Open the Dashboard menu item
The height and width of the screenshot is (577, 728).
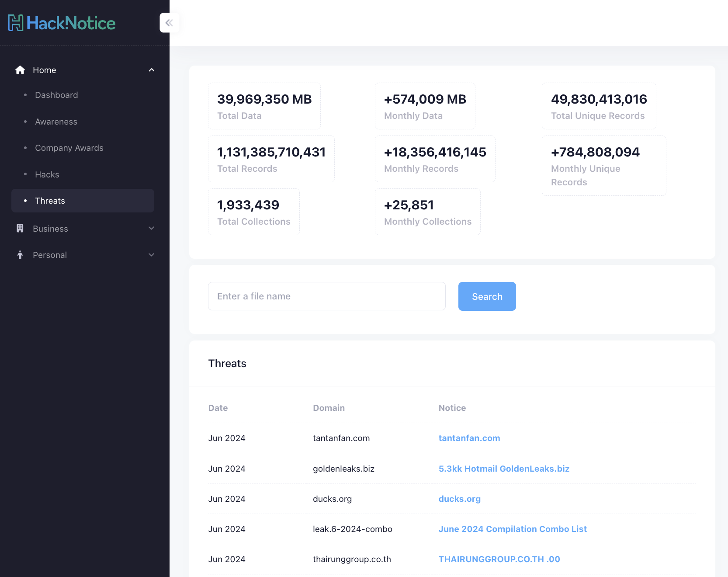coord(56,95)
